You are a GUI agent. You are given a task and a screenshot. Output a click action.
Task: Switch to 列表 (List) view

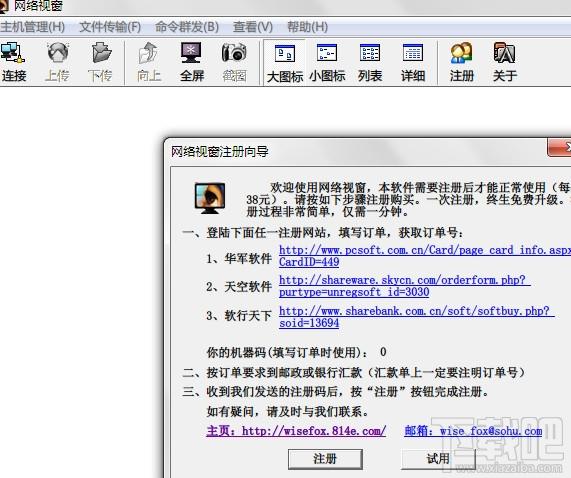click(x=370, y=62)
